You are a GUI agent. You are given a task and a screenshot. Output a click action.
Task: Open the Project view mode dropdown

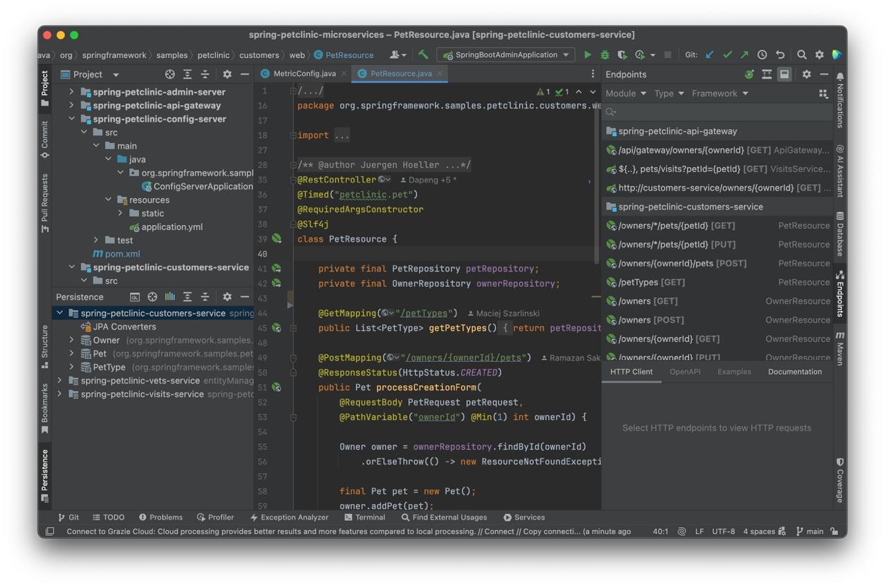click(115, 75)
